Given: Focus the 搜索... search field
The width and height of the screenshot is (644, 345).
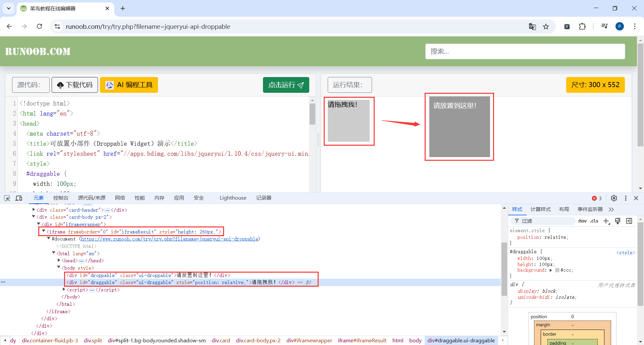Looking at the screenshot, I should click(x=525, y=51).
